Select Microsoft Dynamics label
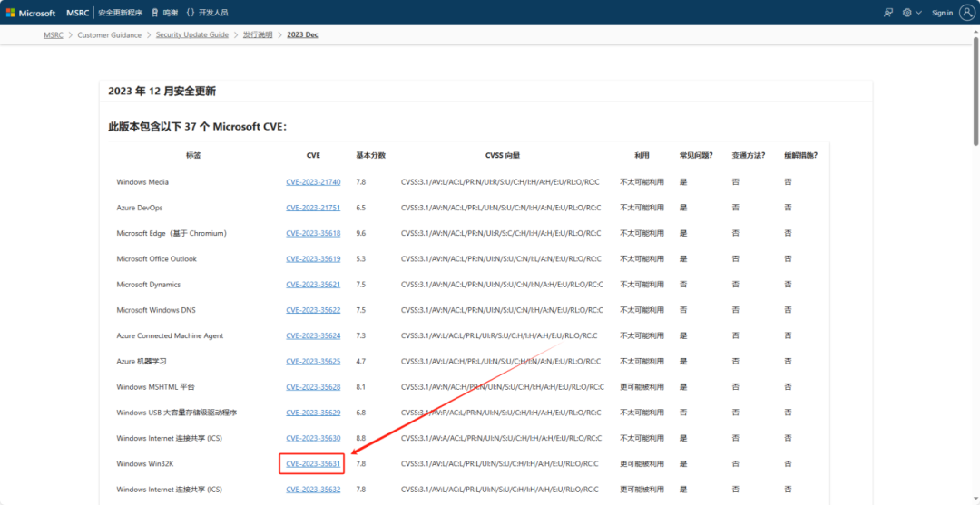This screenshot has height=505, width=980. click(148, 284)
